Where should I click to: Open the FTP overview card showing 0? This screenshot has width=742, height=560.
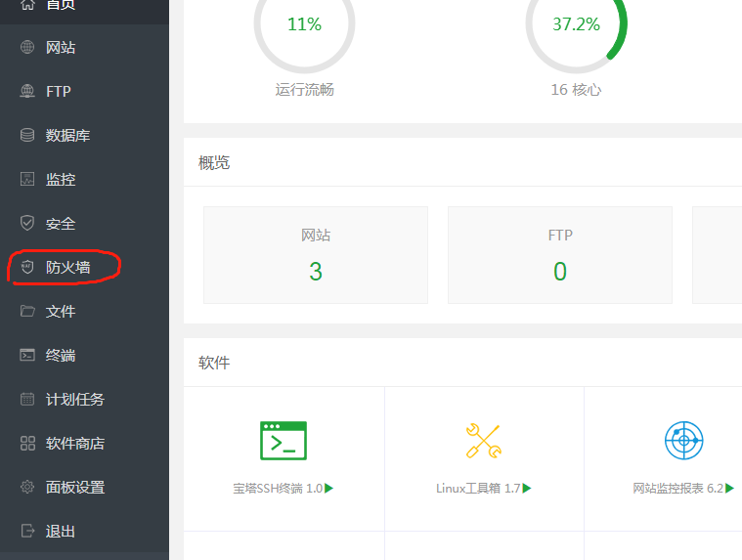560,255
